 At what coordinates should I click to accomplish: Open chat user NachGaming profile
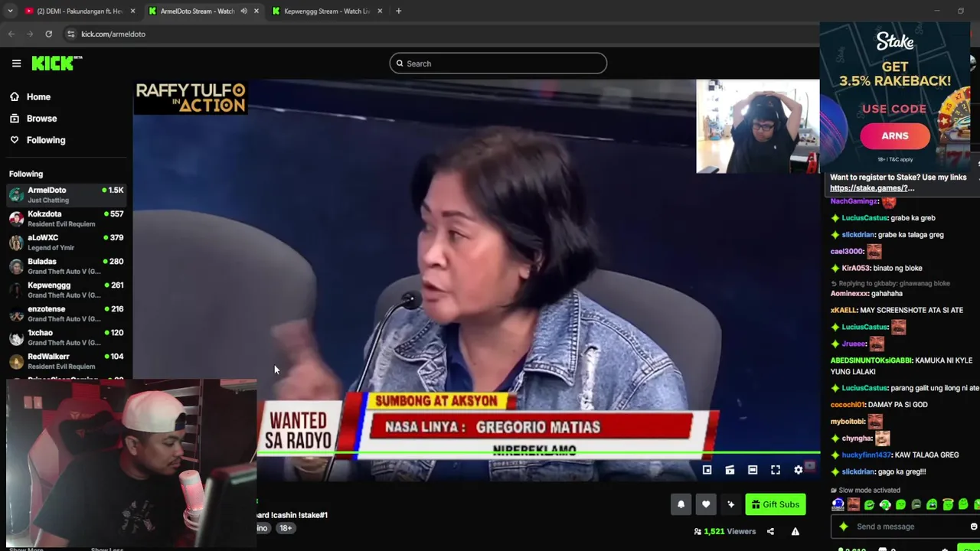coord(854,201)
